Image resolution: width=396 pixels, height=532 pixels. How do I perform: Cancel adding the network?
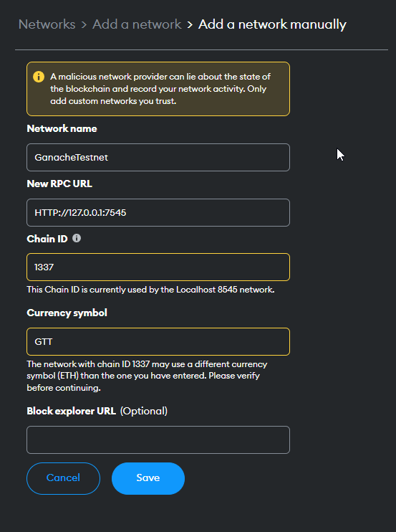click(x=63, y=478)
